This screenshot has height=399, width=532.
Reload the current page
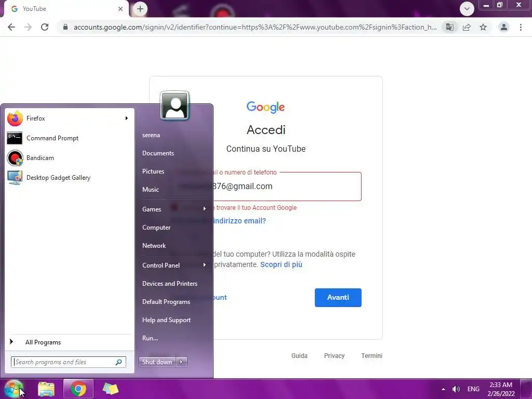(x=45, y=27)
